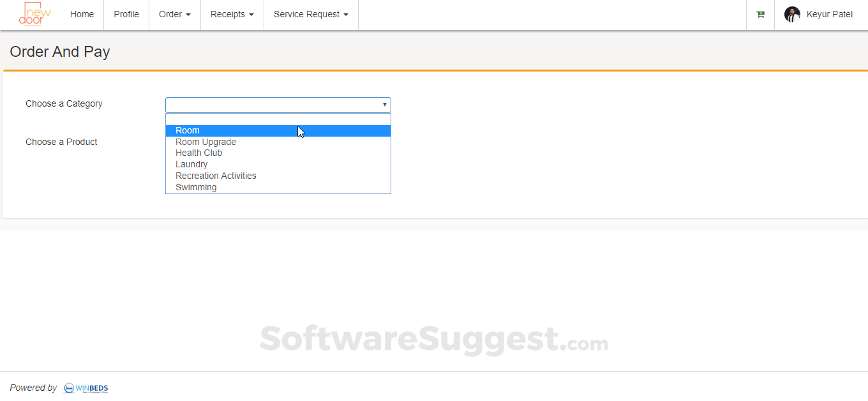Click Keyur Patel's profile picture

click(792, 14)
